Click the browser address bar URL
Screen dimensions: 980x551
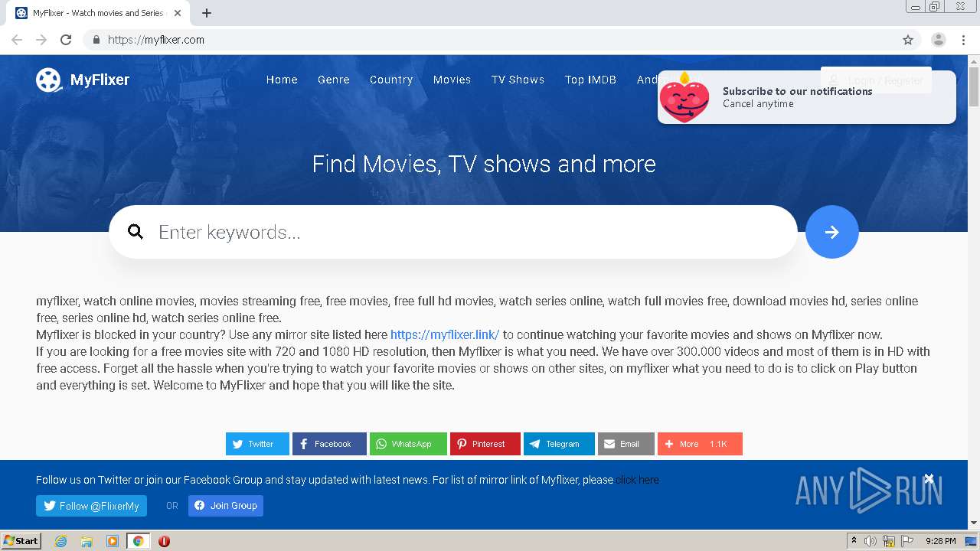click(x=156, y=40)
